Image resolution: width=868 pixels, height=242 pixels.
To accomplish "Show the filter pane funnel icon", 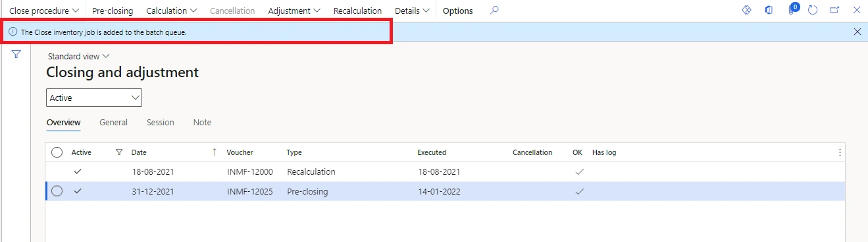I will pos(16,54).
